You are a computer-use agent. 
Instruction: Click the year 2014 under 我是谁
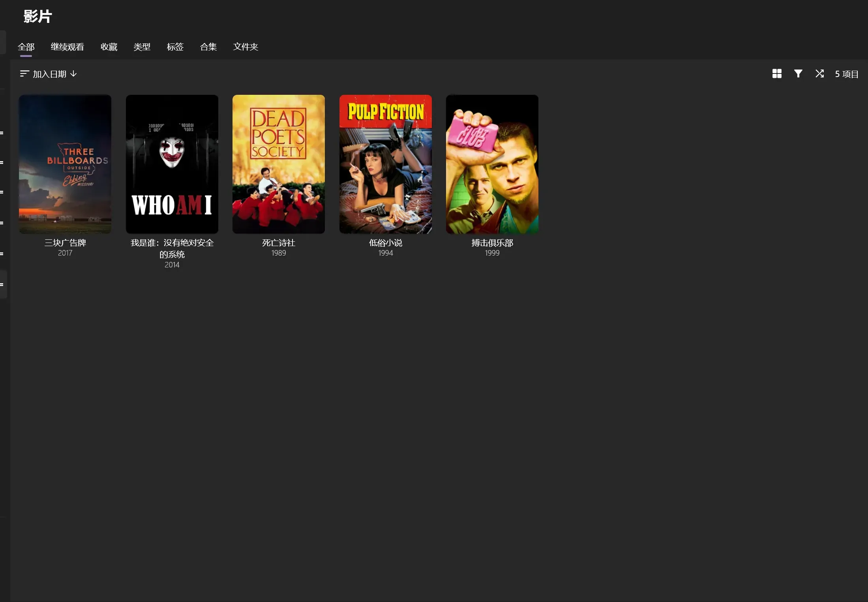coord(172,265)
